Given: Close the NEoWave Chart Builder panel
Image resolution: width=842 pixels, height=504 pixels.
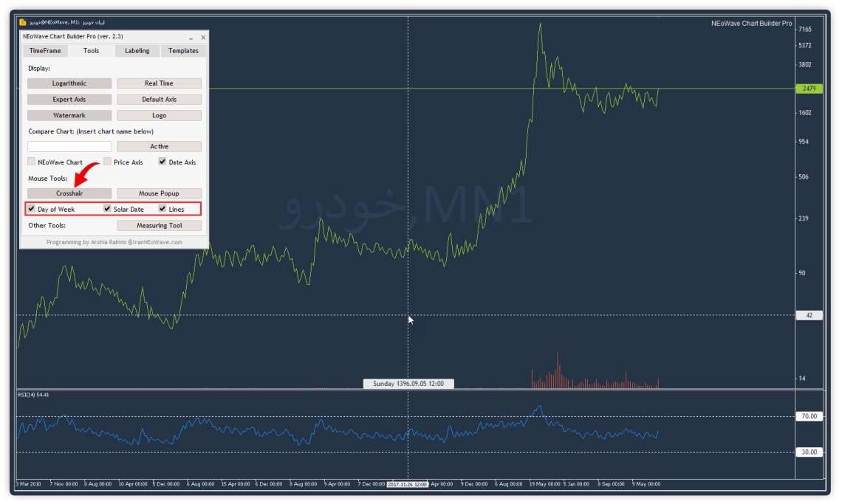Looking at the screenshot, I should (x=203, y=37).
